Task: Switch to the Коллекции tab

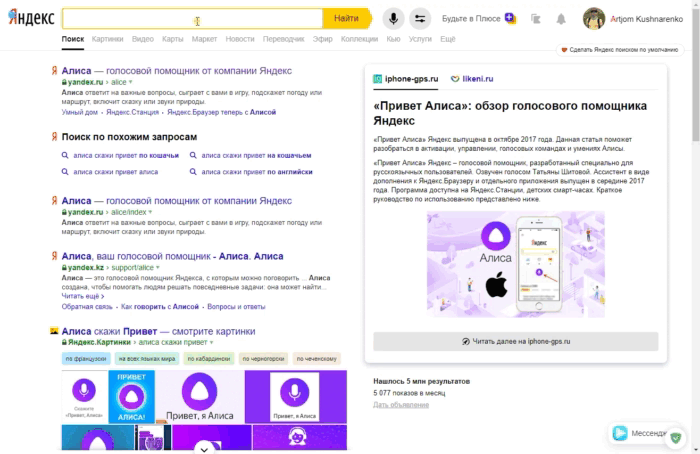Action: click(359, 39)
